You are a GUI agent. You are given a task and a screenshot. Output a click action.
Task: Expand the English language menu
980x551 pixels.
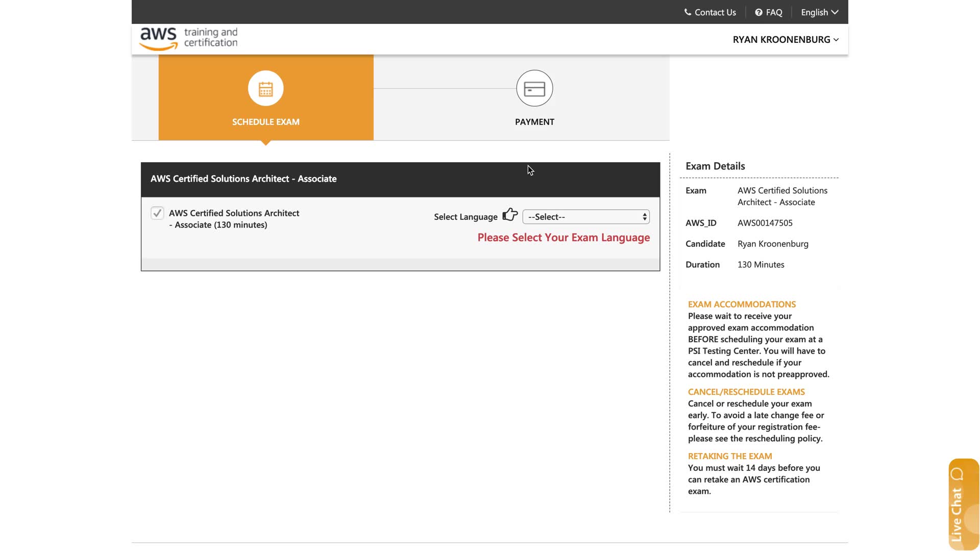[819, 12]
